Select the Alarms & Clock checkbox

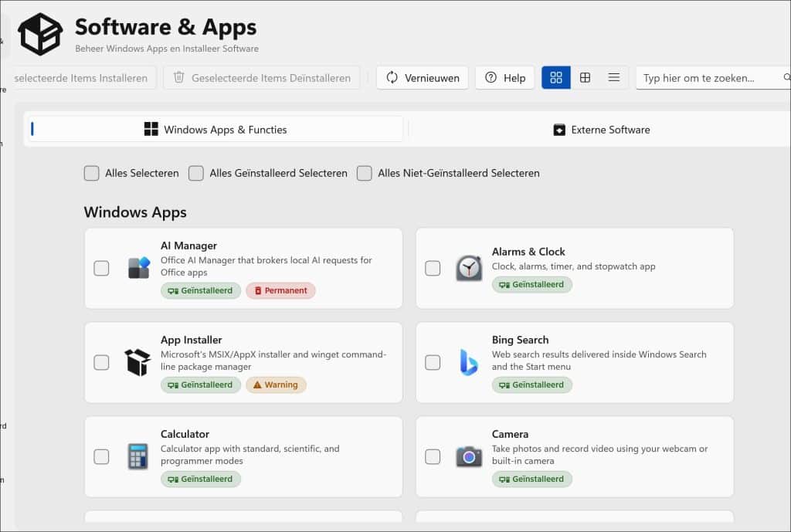tap(433, 268)
